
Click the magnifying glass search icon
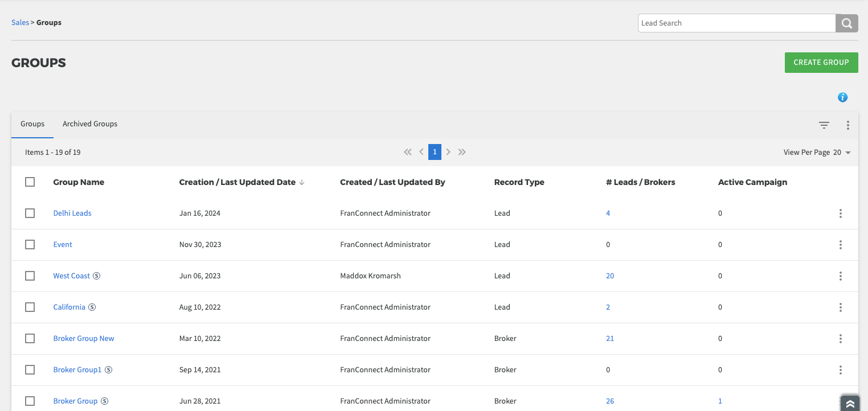pyautogui.click(x=847, y=23)
